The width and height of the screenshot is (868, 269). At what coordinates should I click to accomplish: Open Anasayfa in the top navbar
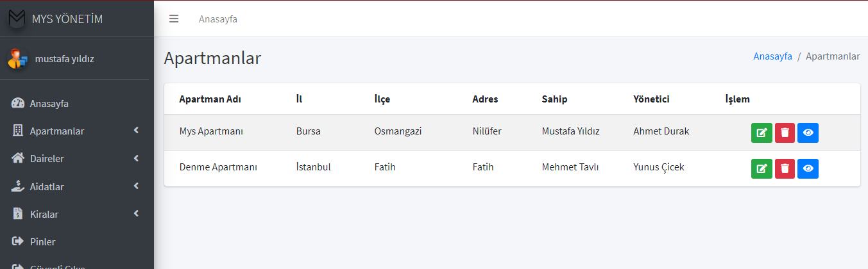click(218, 19)
